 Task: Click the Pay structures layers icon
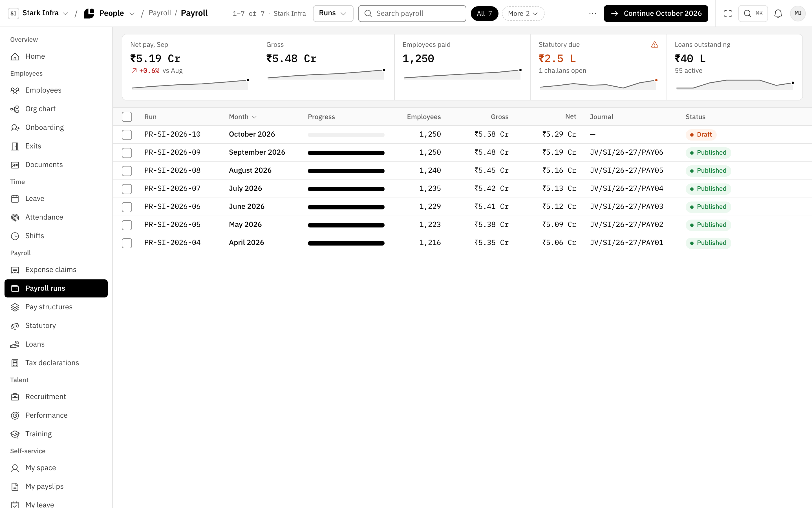(15, 307)
